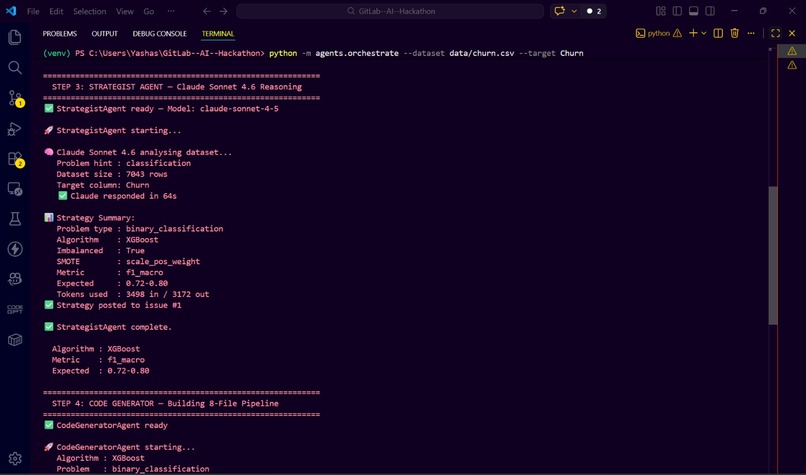
Task: Open terminal panel more actions ellipsis
Action: pyautogui.click(x=751, y=33)
